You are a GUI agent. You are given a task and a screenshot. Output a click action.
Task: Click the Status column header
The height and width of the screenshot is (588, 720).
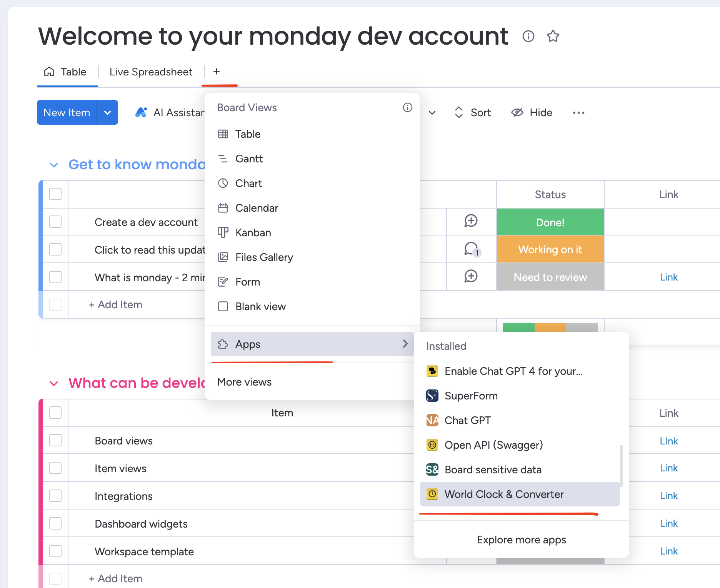tap(550, 194)
